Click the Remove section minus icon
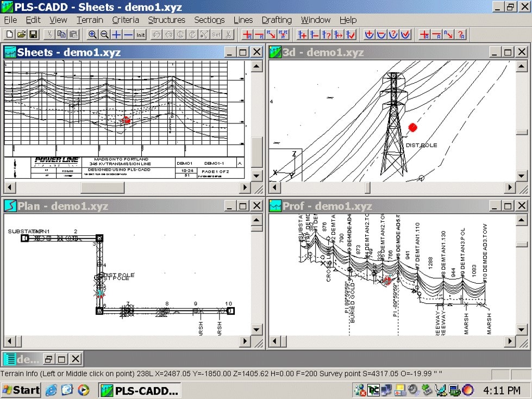Viewport: 532px width, 399px height. tap(381, 34)
